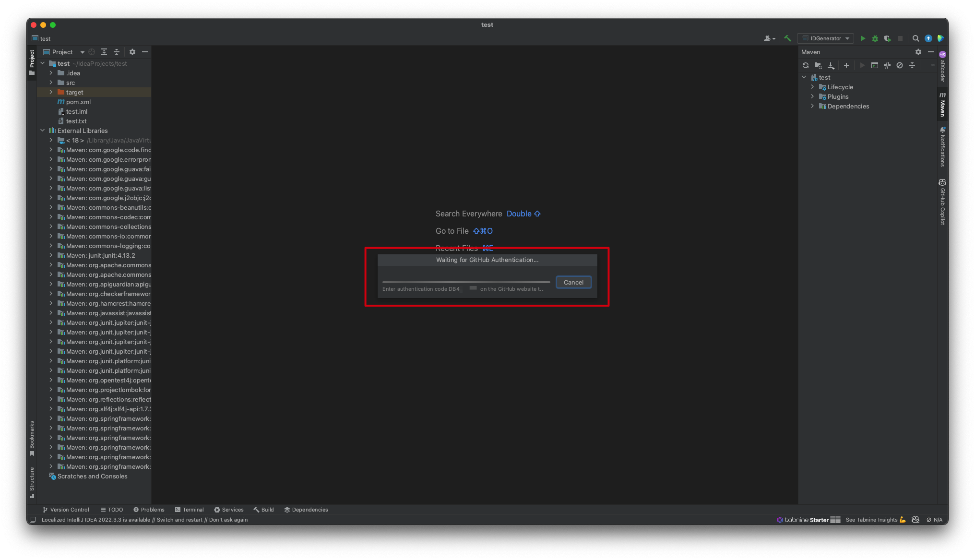
Task: Click the green Run IDGenerator icon
Action: (863, 38)
